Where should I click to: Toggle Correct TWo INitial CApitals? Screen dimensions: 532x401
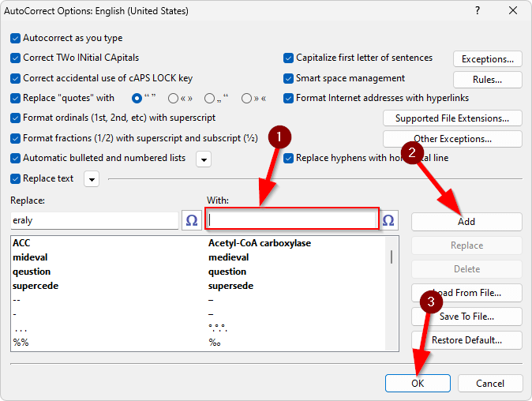coord(15,58)
